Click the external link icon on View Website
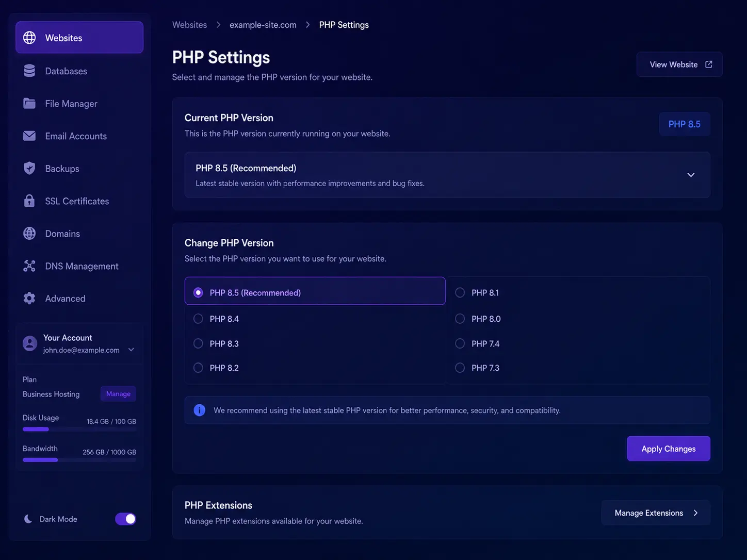The width and height of the screenshot is (747, 560). 709,64
